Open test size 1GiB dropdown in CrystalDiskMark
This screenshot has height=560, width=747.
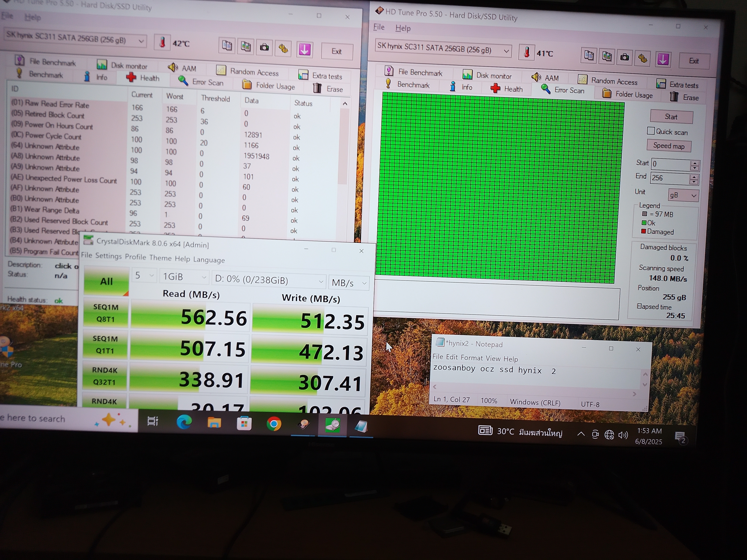coord(184,277)
